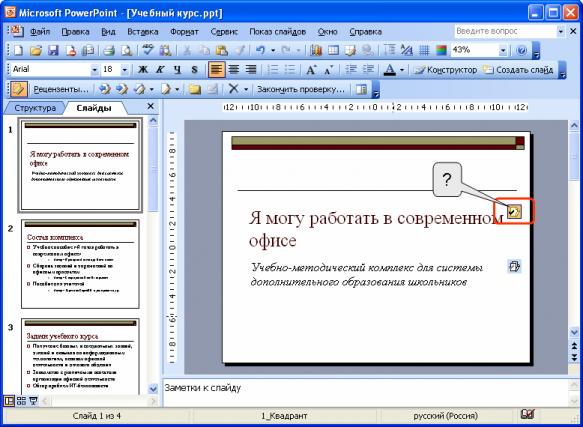Toggle bold formatting (Ж)

(143, 70)
